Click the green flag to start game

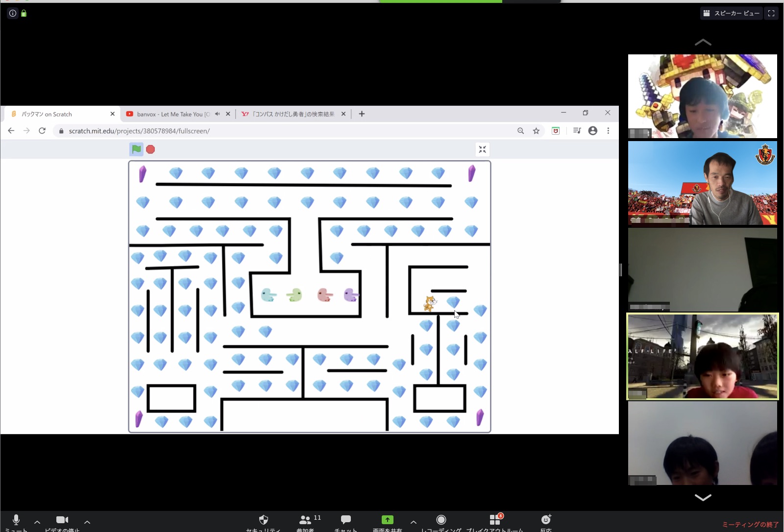tap(136, 149)
